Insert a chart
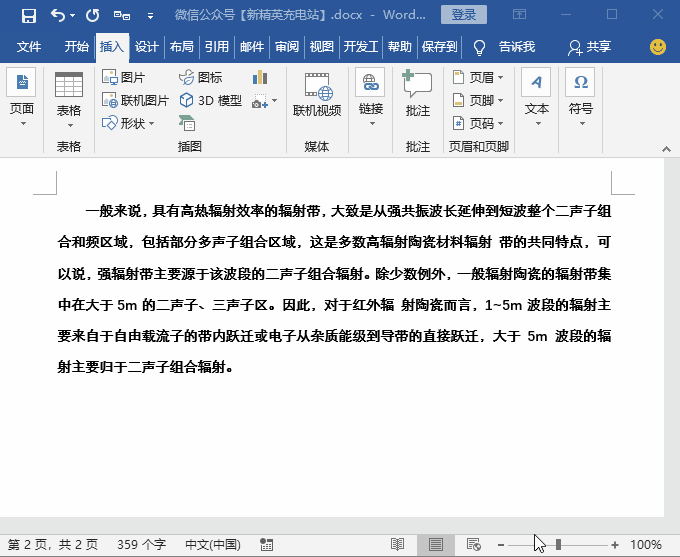Viewport: 680px width, 557px height. 260,77
